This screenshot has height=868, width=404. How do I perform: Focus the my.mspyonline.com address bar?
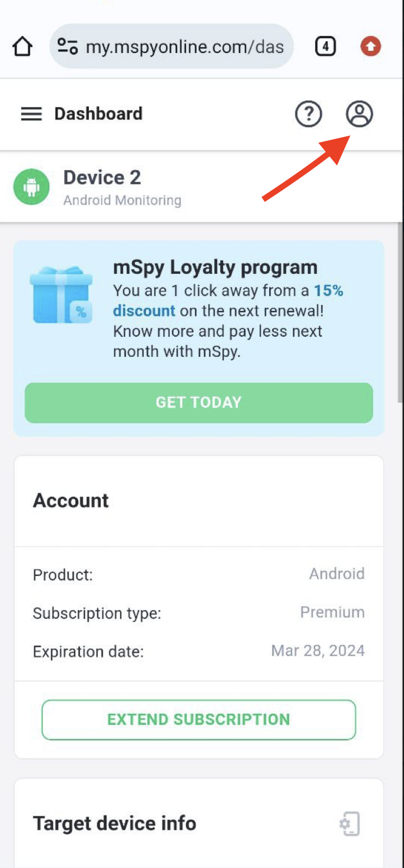pyautogui.click(x=184, y=47)
